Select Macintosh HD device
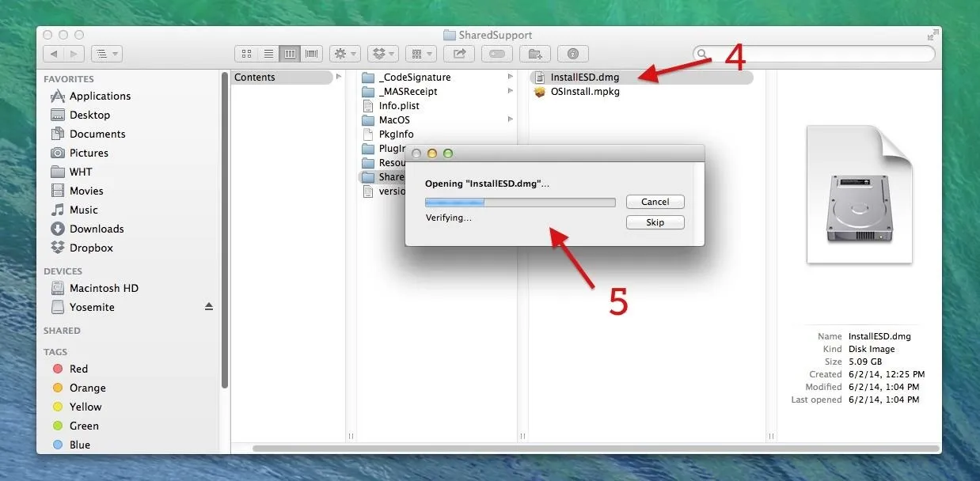 coord(104,288)
